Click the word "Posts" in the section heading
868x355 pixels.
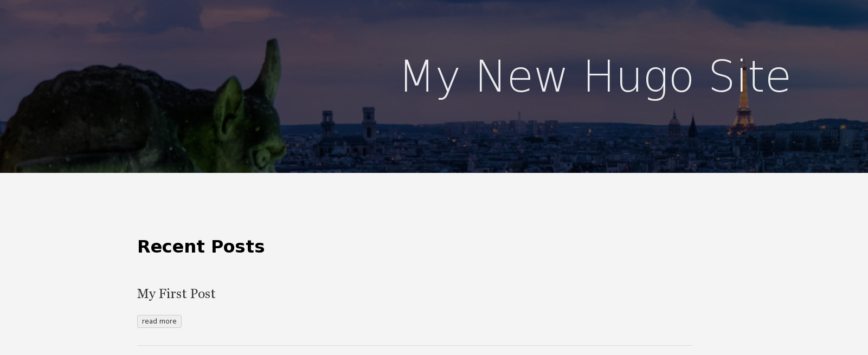click(237, 247)
